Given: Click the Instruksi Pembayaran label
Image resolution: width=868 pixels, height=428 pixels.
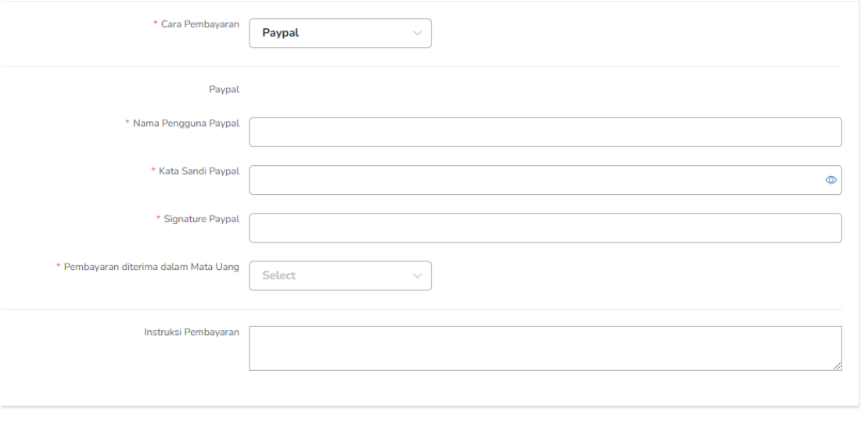Looking at the screenshot, I should [x=192, y=333].
